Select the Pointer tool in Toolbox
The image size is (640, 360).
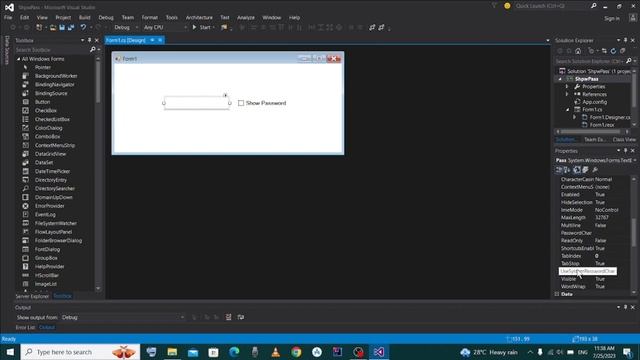(42, 67)
